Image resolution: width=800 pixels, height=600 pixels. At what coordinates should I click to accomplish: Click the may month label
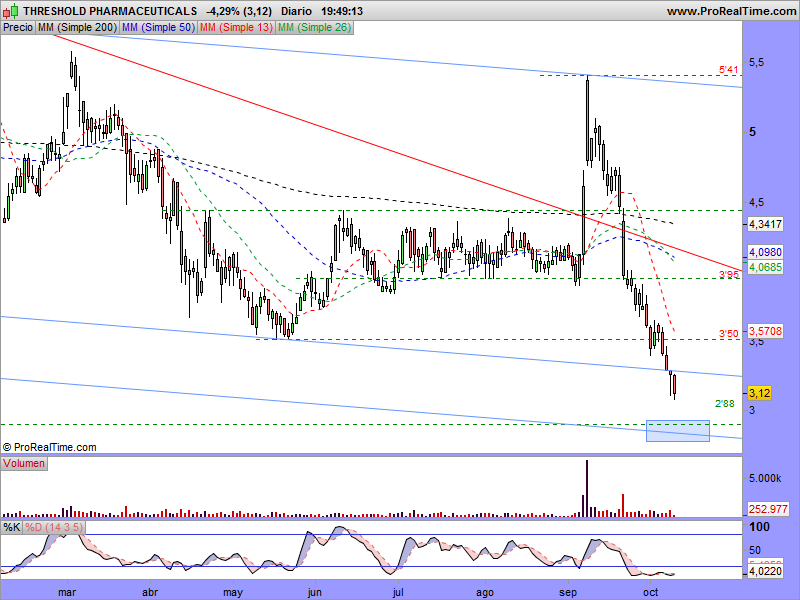[x=233, y=592]
